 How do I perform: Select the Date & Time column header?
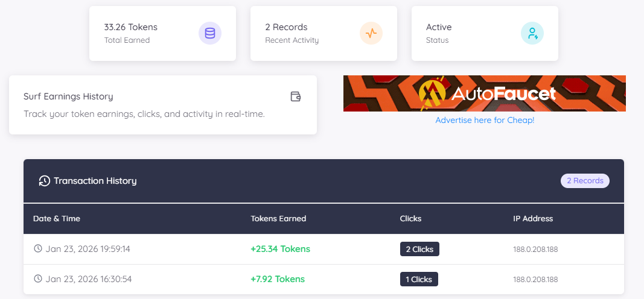57,218
